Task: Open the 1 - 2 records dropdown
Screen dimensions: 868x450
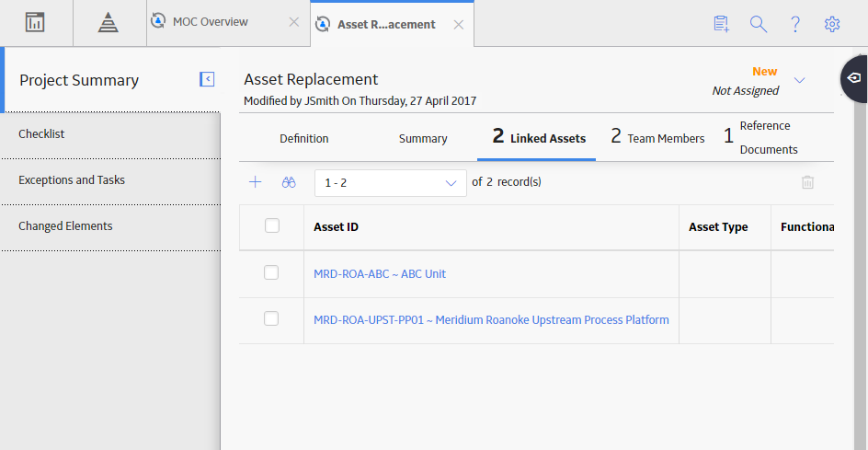Action: click(x=390, y=183)
